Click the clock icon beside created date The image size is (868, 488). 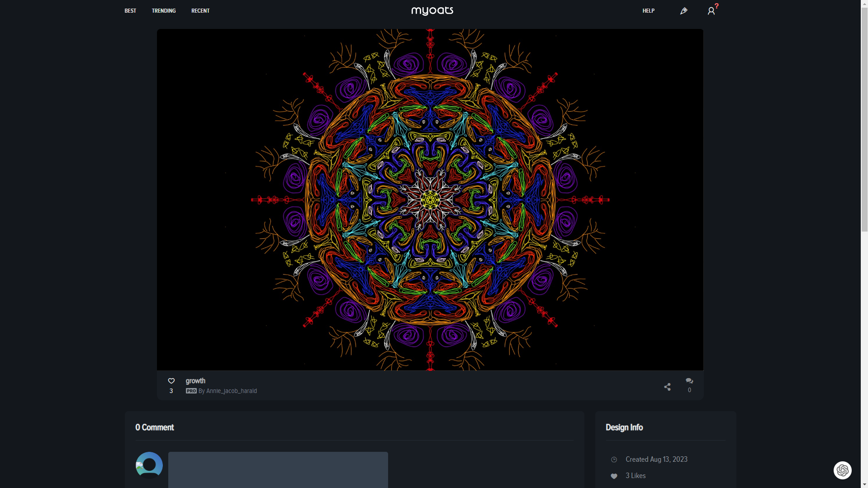pyautogui.click(x=614, y=460)
